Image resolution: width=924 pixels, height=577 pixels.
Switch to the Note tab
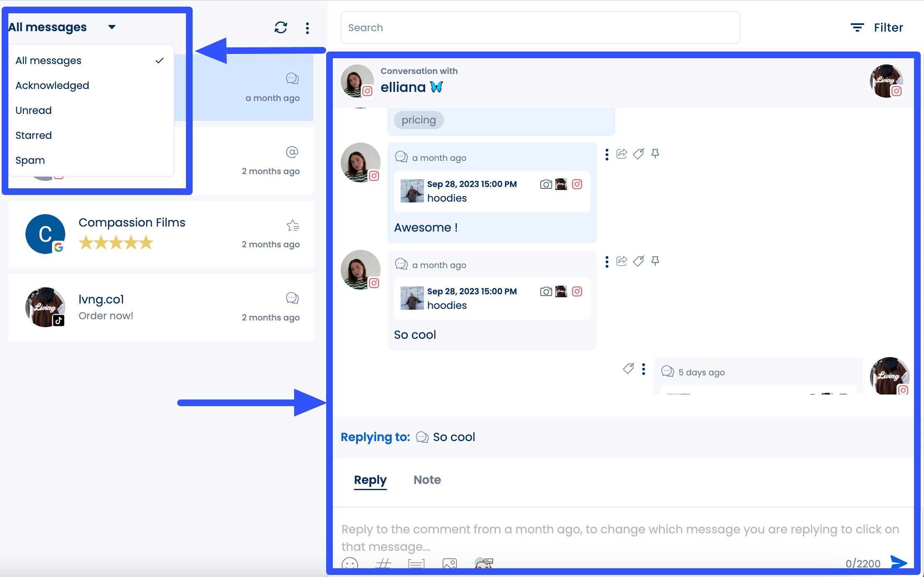427,480
